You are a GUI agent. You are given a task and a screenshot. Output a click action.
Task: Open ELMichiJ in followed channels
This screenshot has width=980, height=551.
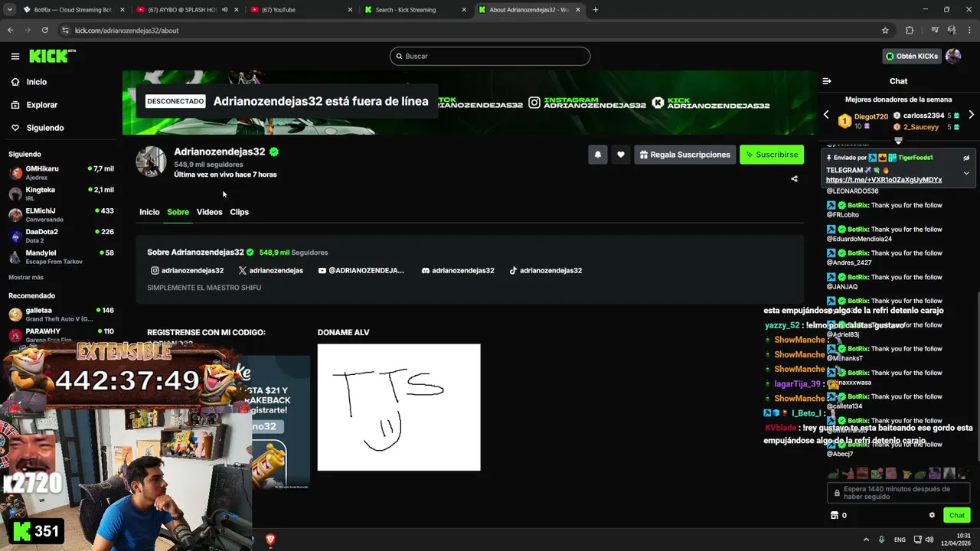tap(61, 214)
